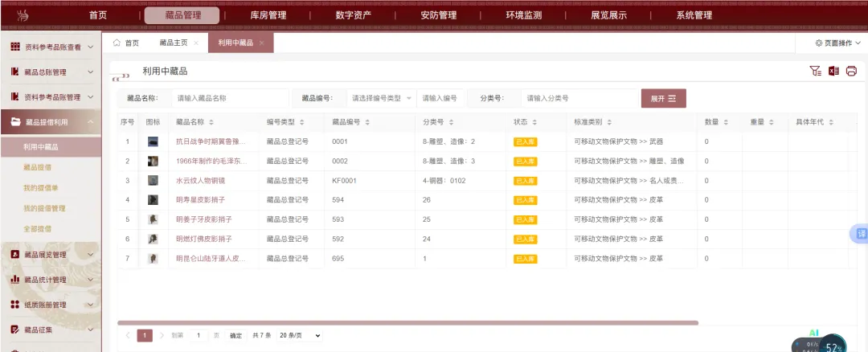Click the home icon in 首页 tab

click(117, 43)
